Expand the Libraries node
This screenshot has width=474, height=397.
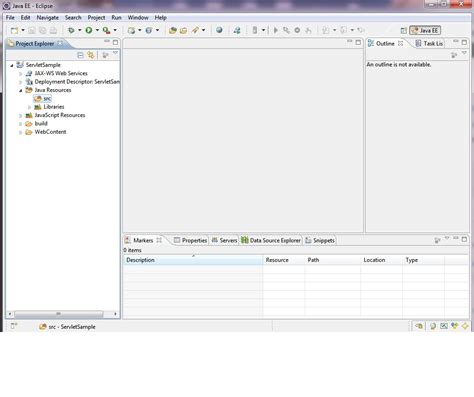(x=29, y=107)
